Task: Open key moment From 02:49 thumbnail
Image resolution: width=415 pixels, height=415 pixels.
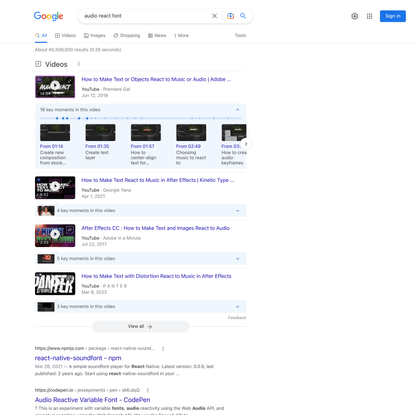Action: (191, 132)
